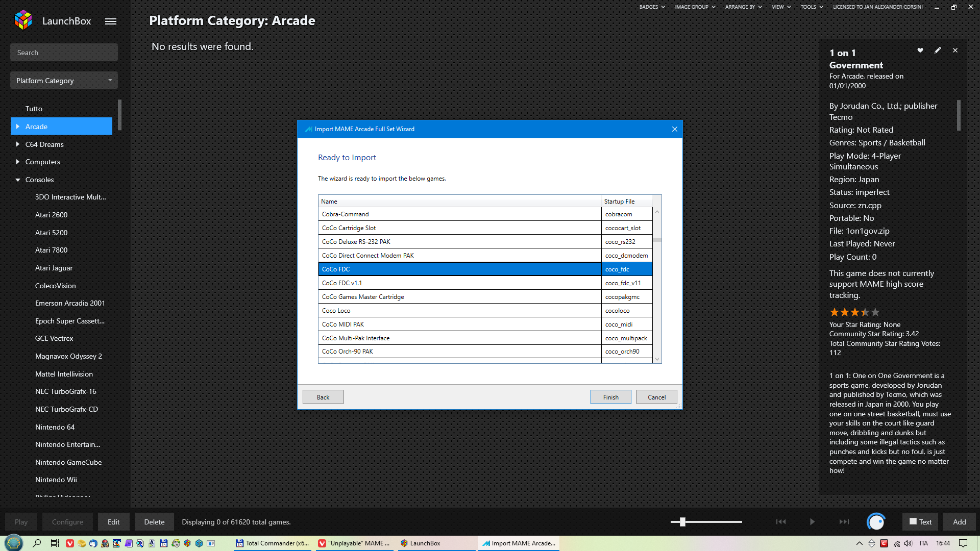Open the TOOLS dropdown menu
Screen dimensions: 980x551
812,7
